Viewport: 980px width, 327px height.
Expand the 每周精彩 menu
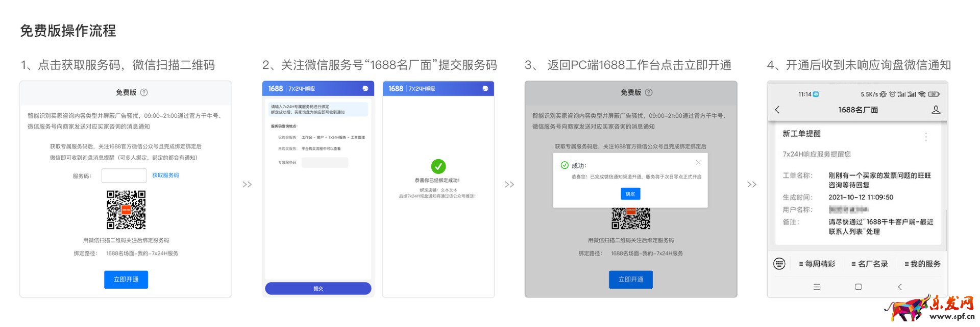[817, 264]
